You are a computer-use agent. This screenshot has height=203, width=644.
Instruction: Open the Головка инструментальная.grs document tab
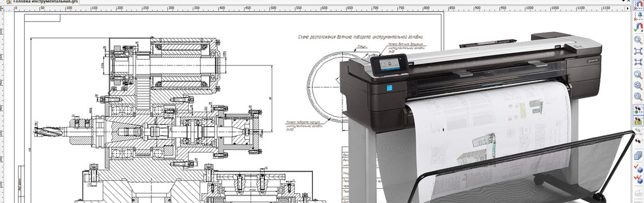[x=41, y=2]
